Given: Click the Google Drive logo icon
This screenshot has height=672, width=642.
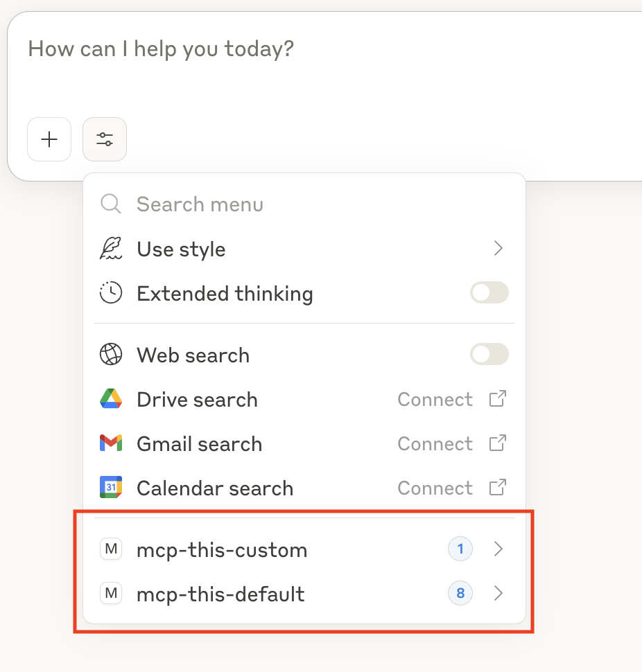Looking at the screenshot, I should pos(111,398).
